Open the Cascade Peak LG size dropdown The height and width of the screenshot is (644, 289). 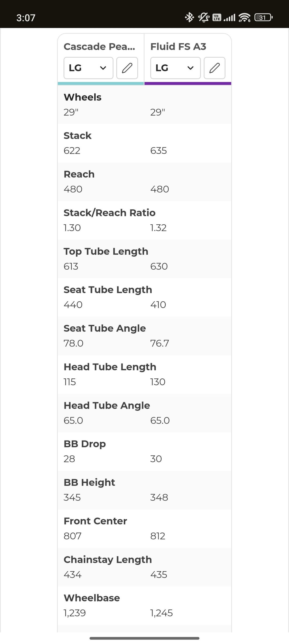(x=88, y=68)
